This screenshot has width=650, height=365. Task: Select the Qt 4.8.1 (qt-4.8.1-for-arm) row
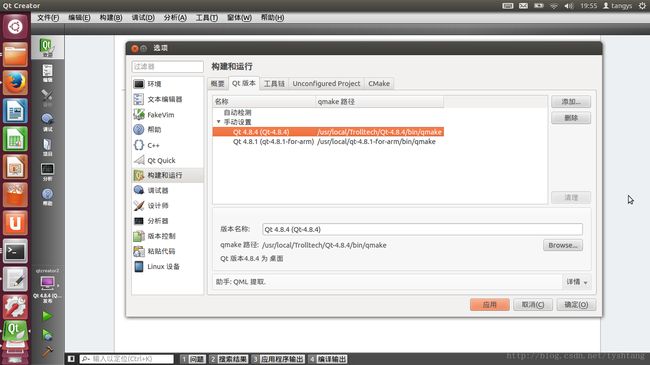click(328, 142)
